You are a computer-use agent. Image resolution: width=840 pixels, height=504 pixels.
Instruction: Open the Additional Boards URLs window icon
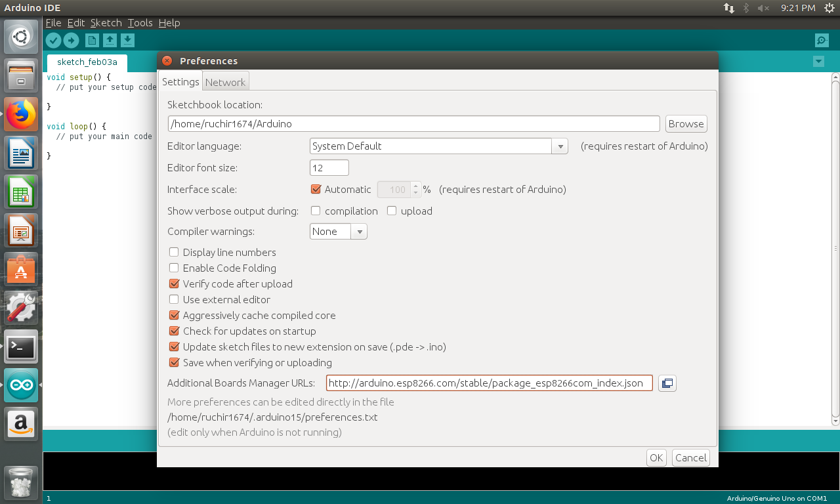[x=667, y=383]
